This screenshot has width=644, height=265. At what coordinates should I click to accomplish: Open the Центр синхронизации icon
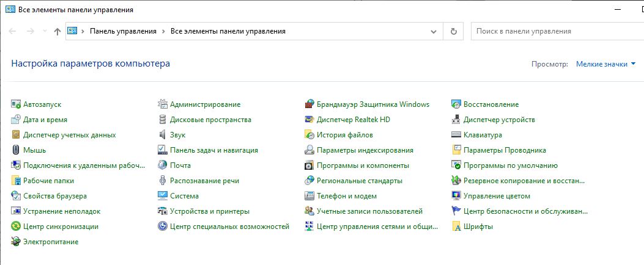pyautogui.click(x=17, y=227)
